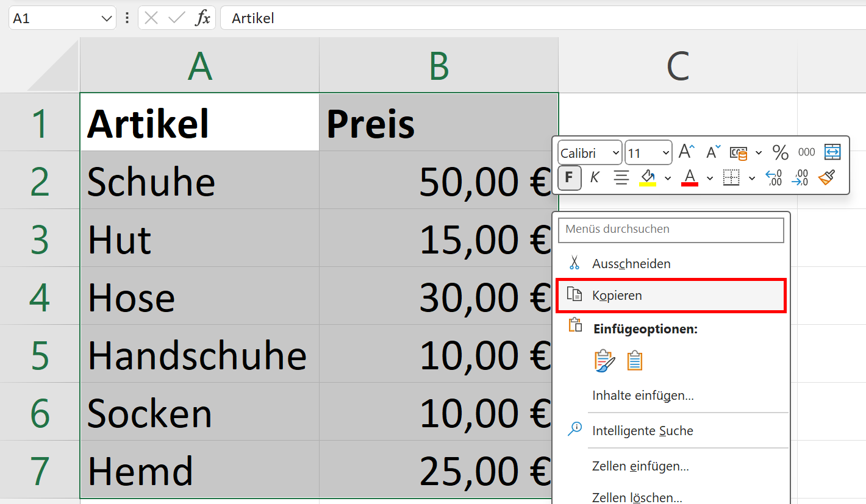Click cell containing Schuhe

tap(199, 180)
